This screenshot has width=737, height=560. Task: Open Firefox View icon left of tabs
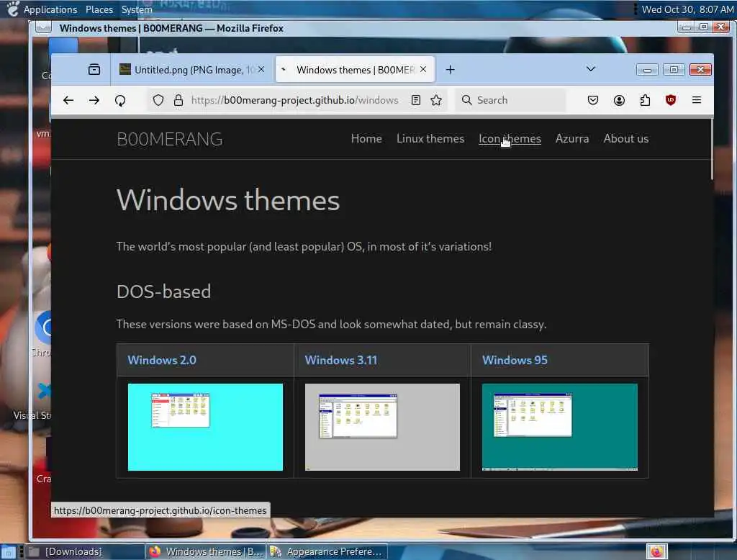tap(94, 70)
